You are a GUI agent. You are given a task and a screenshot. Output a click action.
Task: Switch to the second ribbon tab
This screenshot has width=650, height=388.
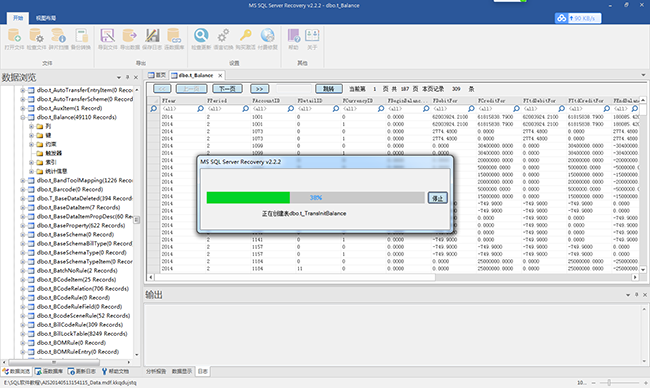pyautogui.click(x=46, y=18)
